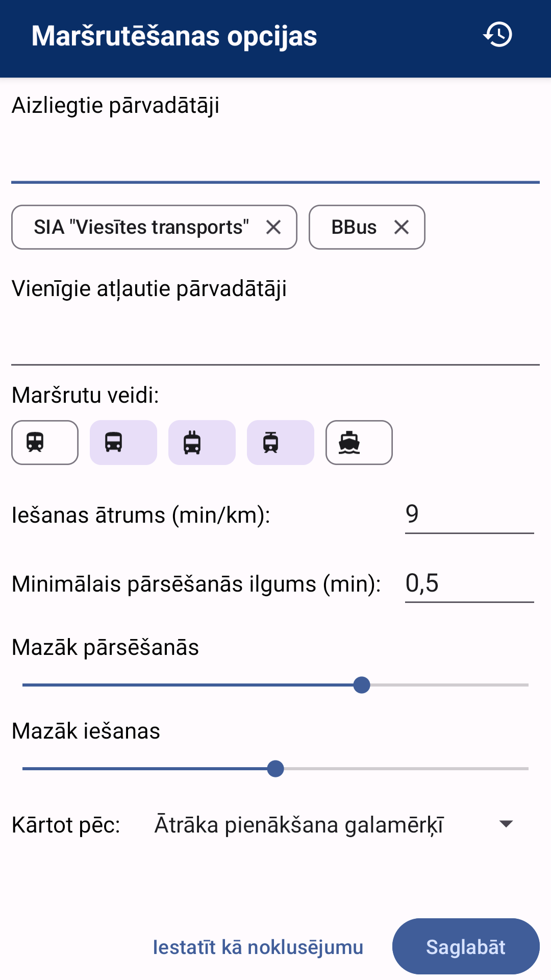551x980 pixels.
Task: Edit Minimālais pārsēšanās ilgums value field
Action: click(x=469, y=583)
